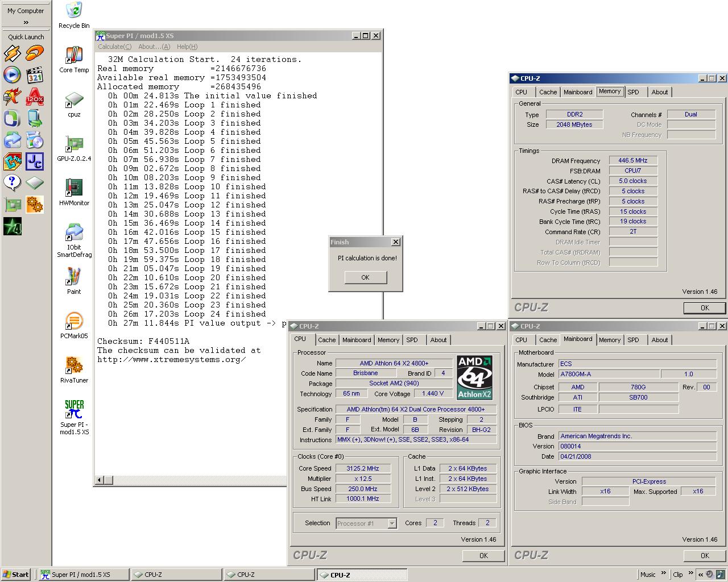
Task: Click the red 120% Alcohol icon
Action: tap(35, 96)
